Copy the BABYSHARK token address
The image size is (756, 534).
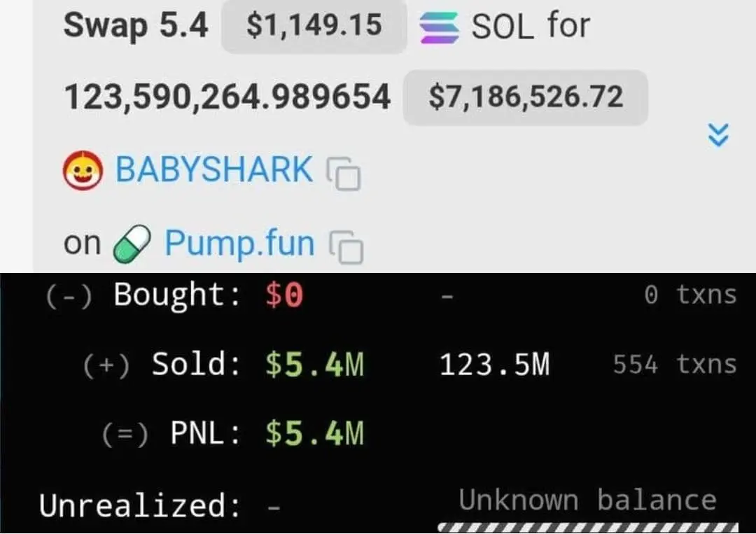click(x=344, y=174)
